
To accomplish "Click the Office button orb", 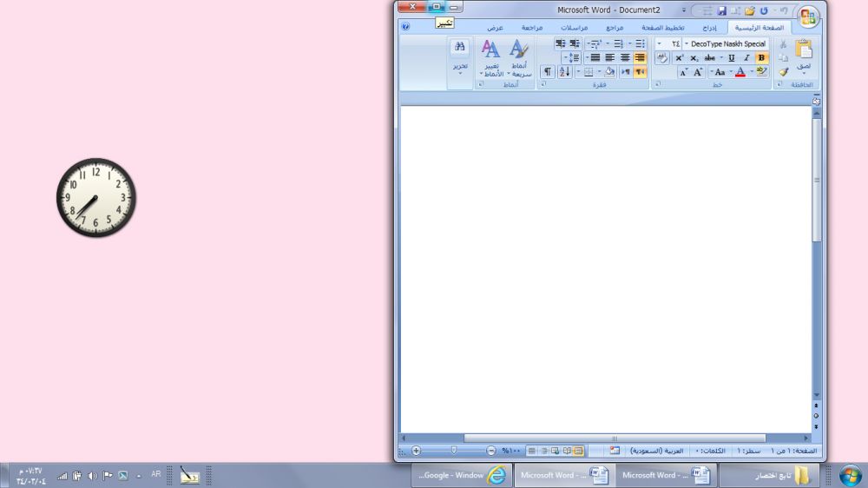I will [808, 16].
